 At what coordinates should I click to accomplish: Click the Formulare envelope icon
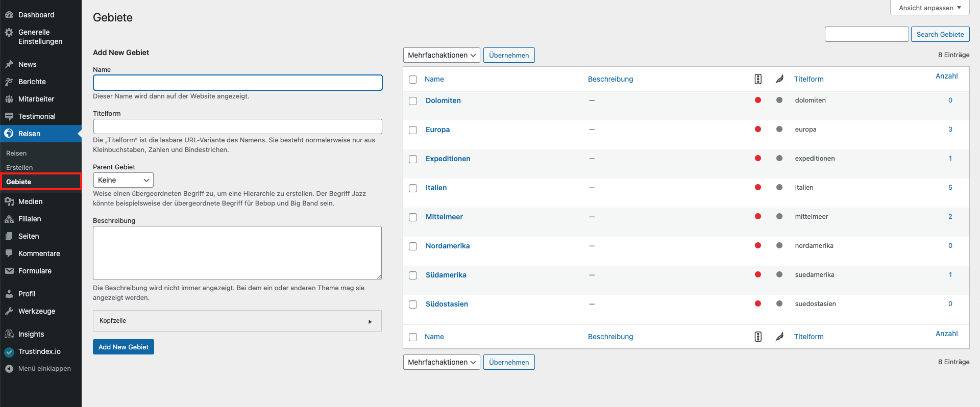[x=9, y=271]
